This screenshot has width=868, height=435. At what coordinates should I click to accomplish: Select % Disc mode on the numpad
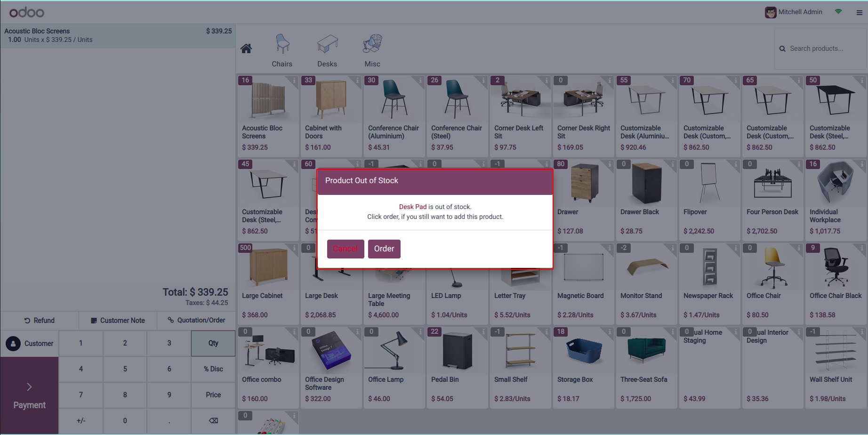[x=213, y=369]
